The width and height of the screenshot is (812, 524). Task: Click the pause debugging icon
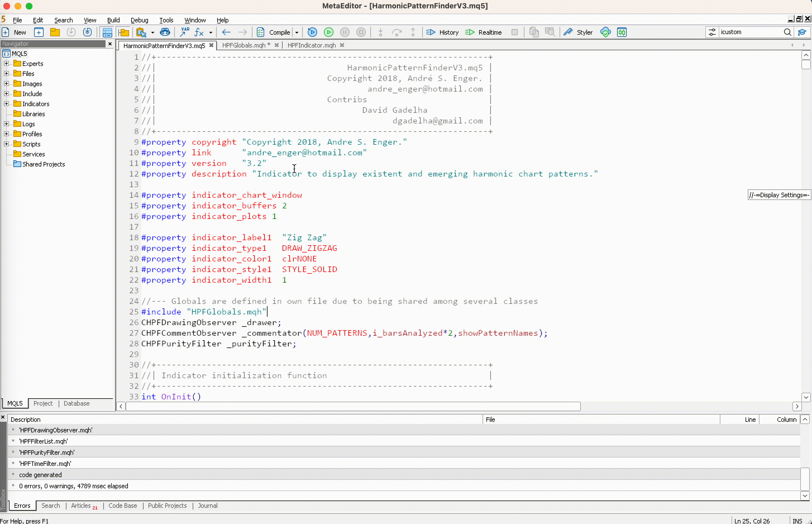click(x=345, y=32)
